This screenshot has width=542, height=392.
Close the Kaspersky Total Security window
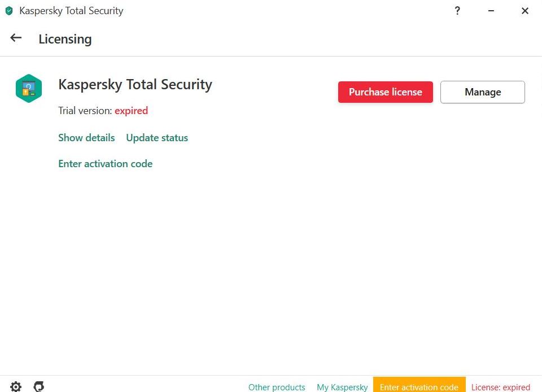tap(524, 11)
